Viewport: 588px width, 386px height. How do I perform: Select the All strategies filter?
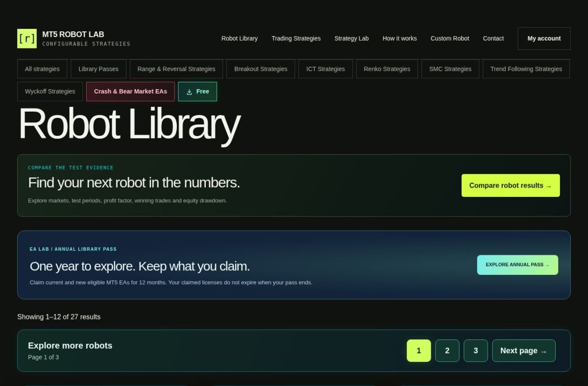point(42,69)
